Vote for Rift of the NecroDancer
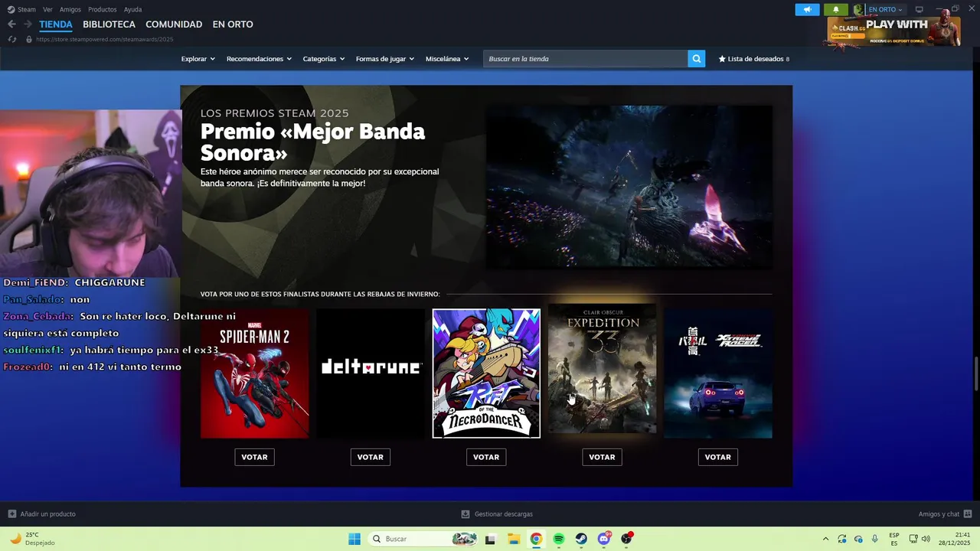 [486, 457]
